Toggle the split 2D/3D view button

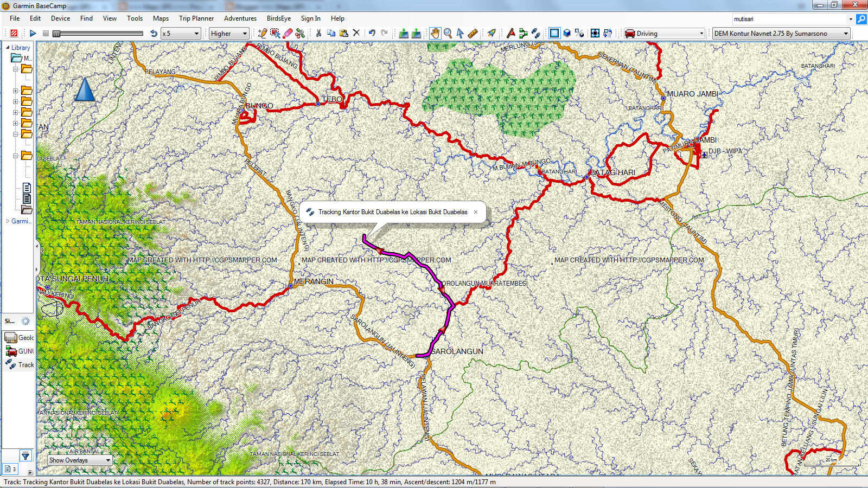(579, 33)
